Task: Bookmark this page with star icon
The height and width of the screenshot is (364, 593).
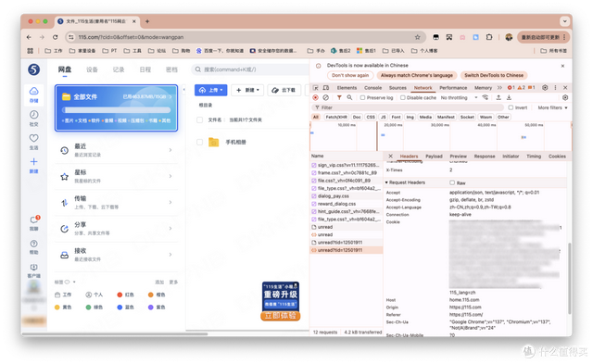Action: click(417, 37)
